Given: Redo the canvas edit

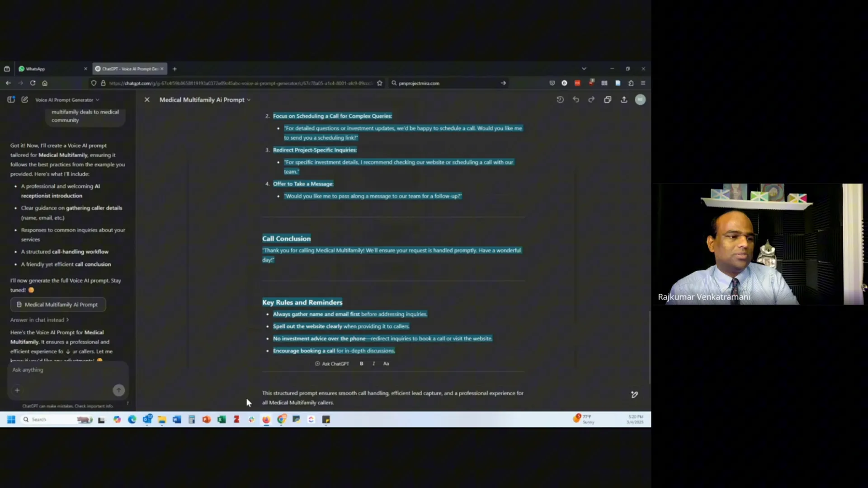Looking at the screenshot, I should pos(591,99).
